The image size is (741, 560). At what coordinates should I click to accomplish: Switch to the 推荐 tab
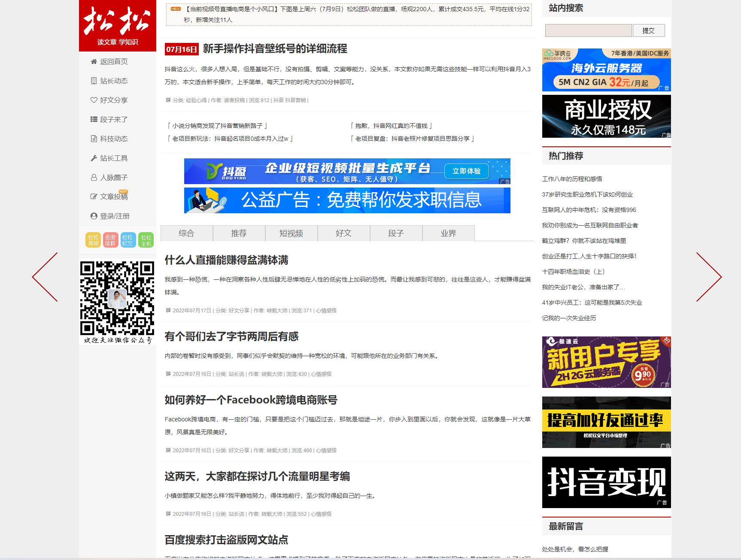(239, 233)
